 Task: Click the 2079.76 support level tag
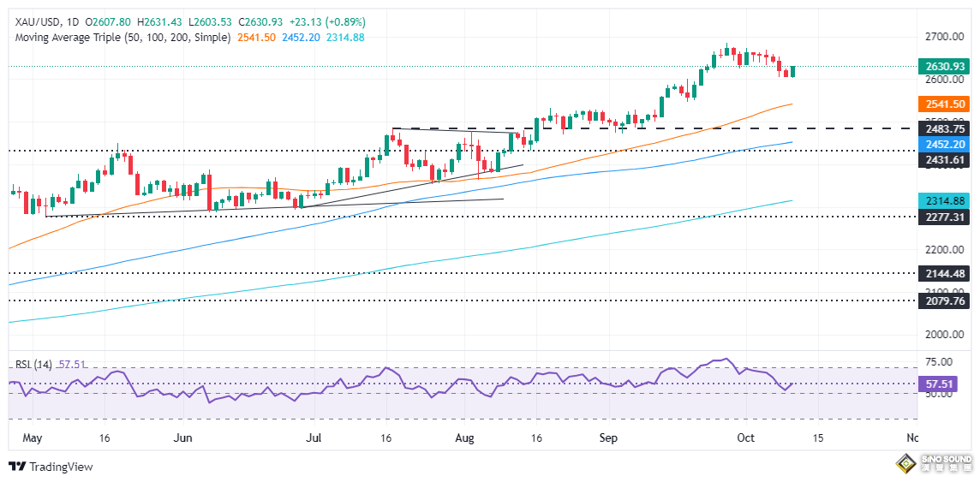[x=943, y=301]
